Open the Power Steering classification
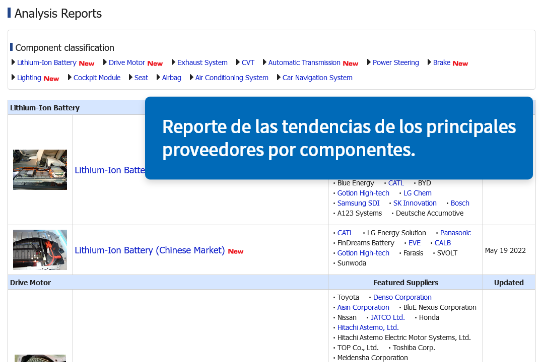The height and width of the screenshot is (362, 543). pyautogui.click(x=395, y=63)
